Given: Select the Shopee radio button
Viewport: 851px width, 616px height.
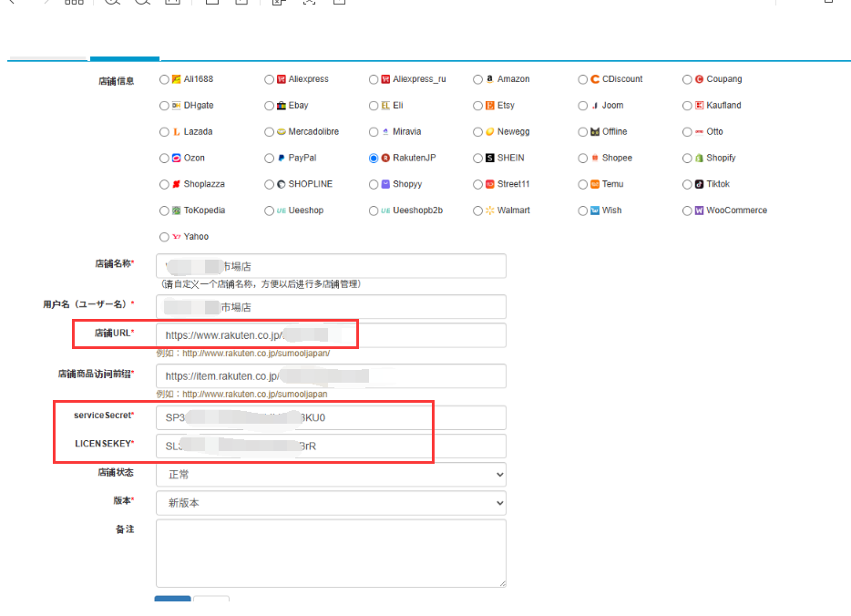Looking at the screenshot, I should 583,159.
